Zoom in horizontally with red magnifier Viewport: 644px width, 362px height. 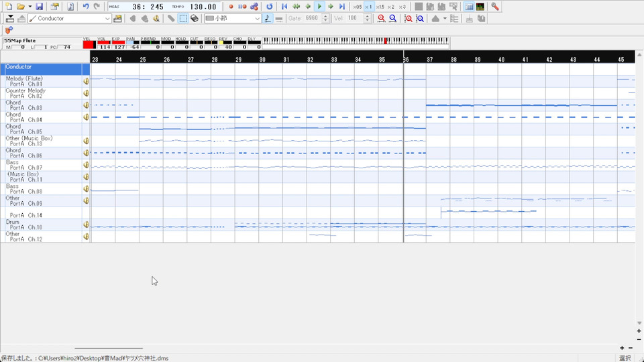coord(381,19)
